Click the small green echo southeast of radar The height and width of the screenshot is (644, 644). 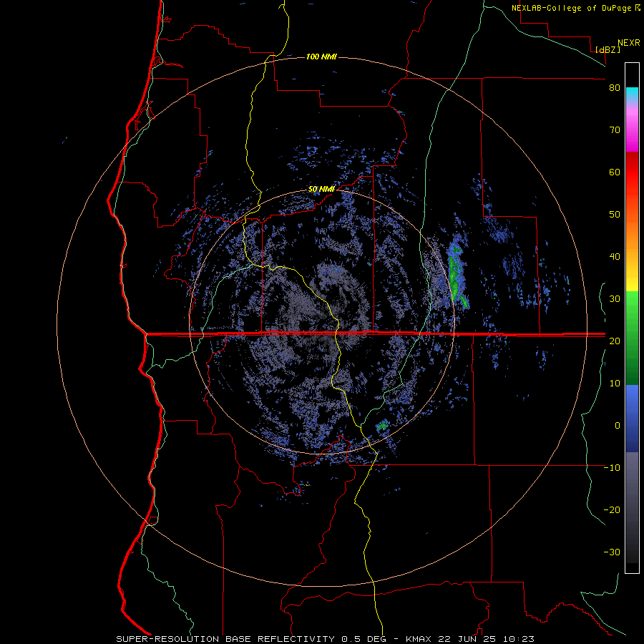383,426
